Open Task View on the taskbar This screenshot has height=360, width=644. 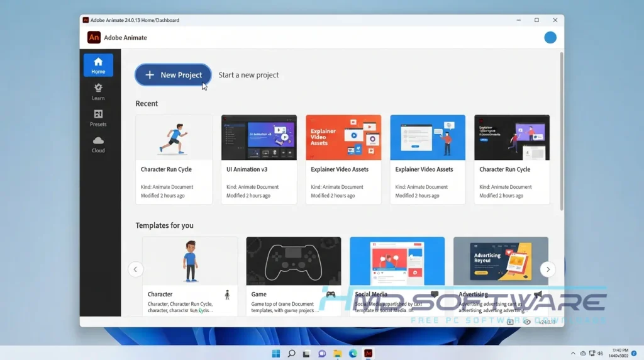pyautogui.click(x=306, y=354)
